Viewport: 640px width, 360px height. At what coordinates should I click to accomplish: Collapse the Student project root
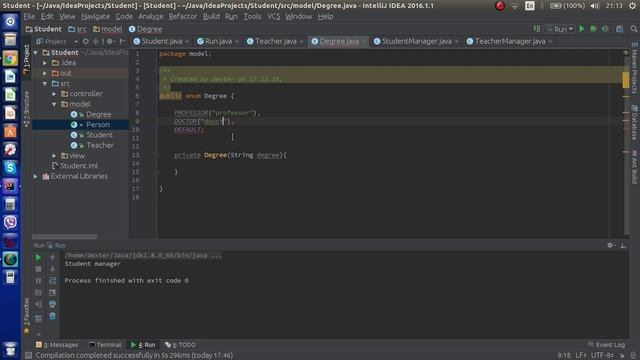36,53
